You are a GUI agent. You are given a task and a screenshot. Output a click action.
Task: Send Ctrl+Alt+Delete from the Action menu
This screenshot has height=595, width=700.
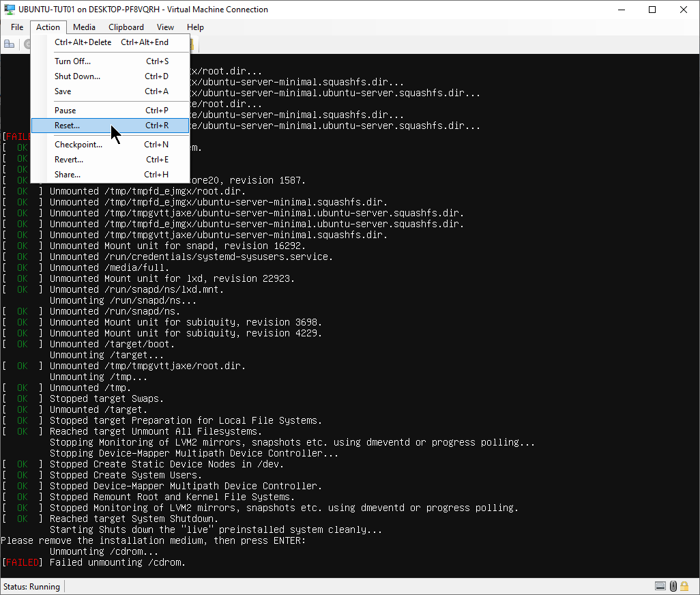tap(111, 42)
